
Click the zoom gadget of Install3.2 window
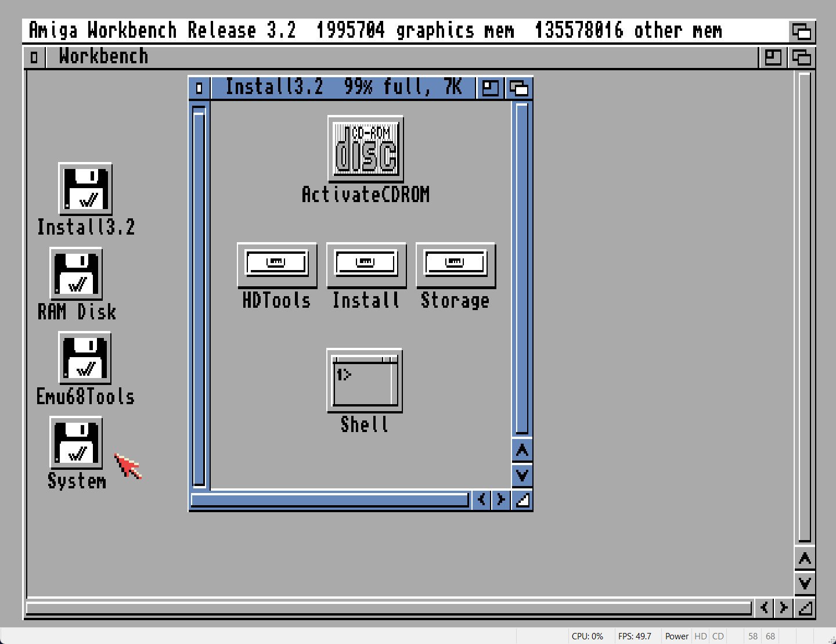pyautogui.click(x=491, y=88)
